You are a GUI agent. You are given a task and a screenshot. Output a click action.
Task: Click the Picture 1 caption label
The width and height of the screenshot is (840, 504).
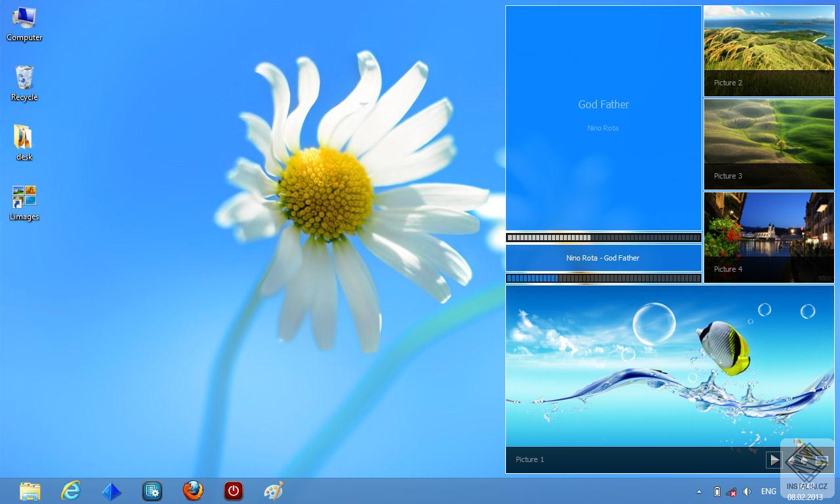click(x=530, y=459)
